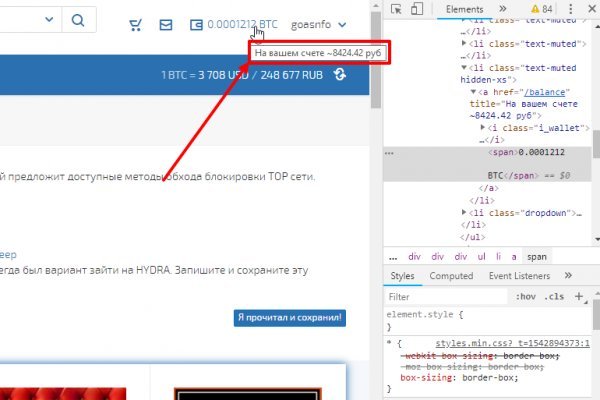Image resolution: width=600 pixels, height=400 pixels.
Task: Toggle the .cls class editor
Action: click(x=554, y=297)
